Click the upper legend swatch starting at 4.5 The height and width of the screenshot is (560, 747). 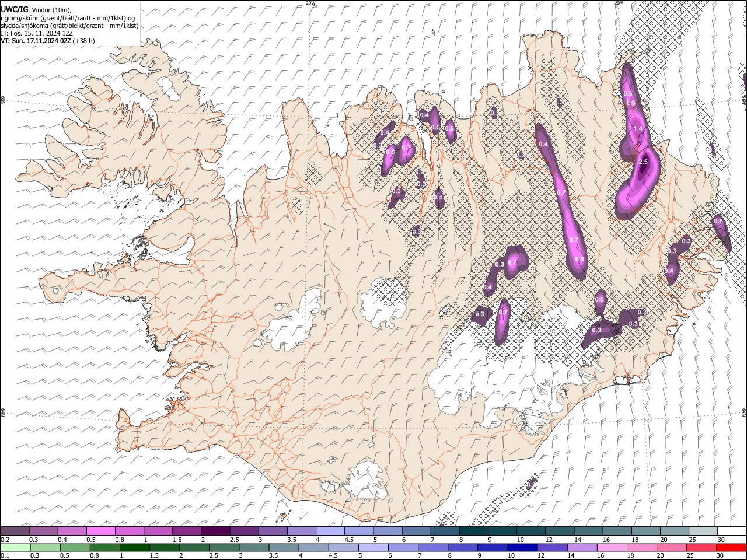[358, 531]
